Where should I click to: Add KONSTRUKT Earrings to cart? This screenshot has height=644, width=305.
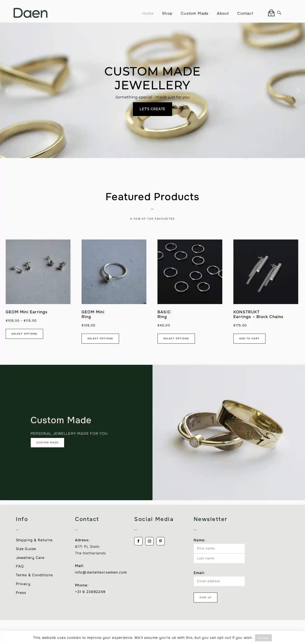pos(249,339)
